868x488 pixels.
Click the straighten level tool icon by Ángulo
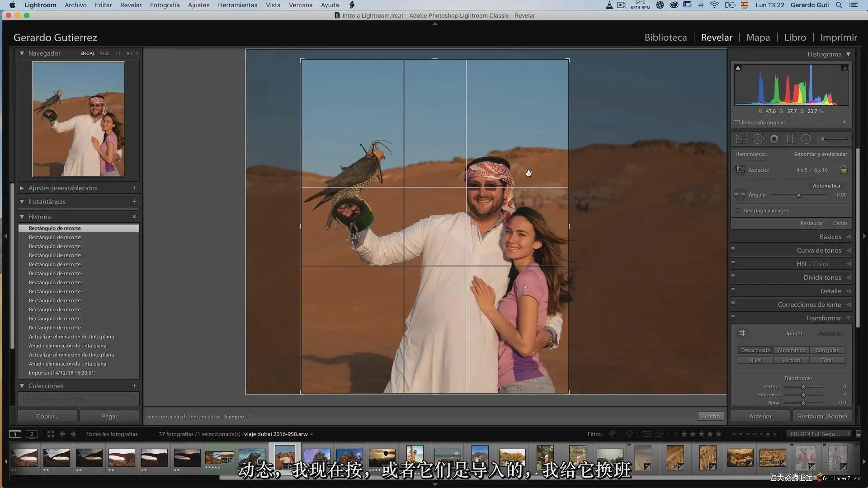click(740, 195)
